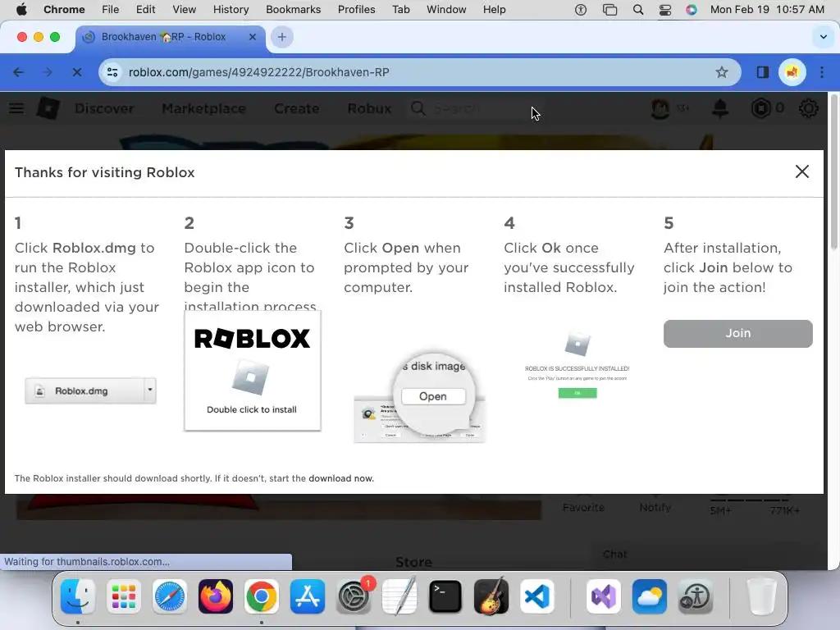Expand the tab search dropdown chevron
The width and height of the screenshot is (840, 630).
tap(823, 37)
